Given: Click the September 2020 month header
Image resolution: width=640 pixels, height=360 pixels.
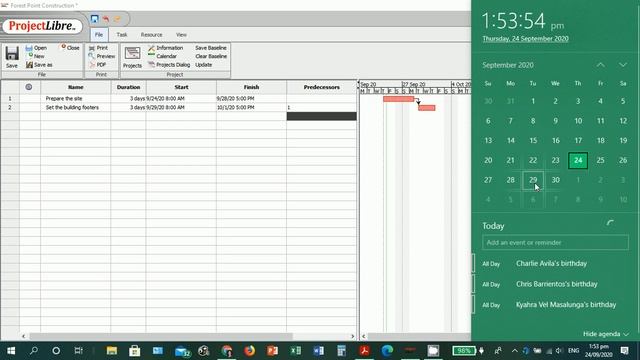Looking at the screenshot, I should (508, 65).
